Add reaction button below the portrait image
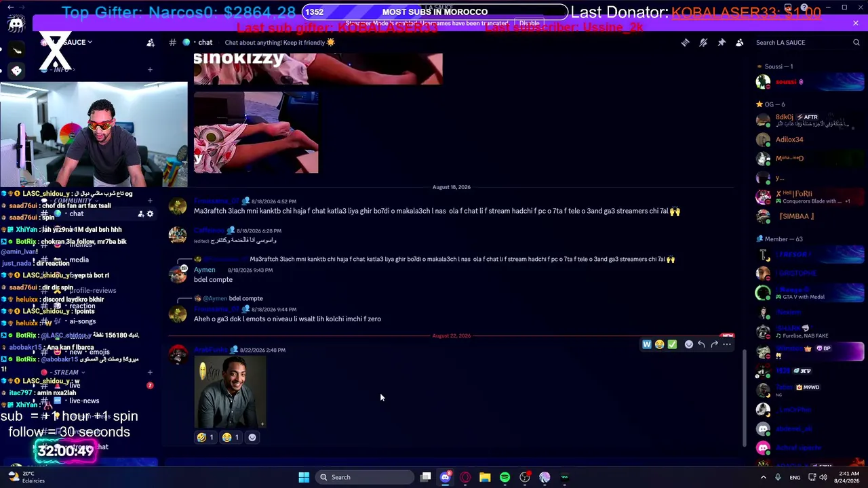 click(x=252, y=437)
